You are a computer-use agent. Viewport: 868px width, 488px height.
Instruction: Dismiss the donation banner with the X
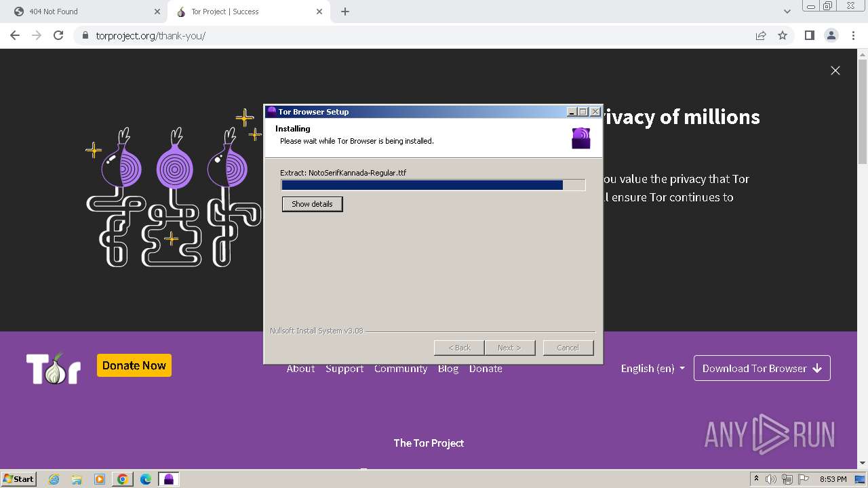click(x=835, y=70)
